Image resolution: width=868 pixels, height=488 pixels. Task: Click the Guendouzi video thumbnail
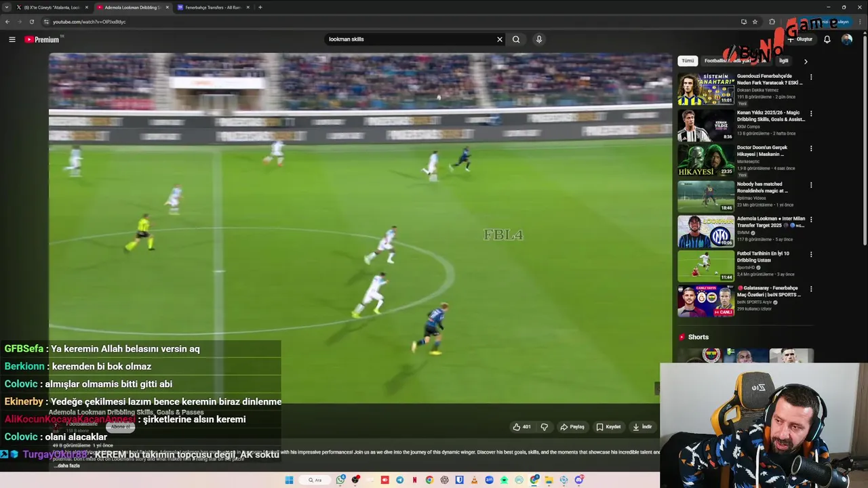click(706, 89)
